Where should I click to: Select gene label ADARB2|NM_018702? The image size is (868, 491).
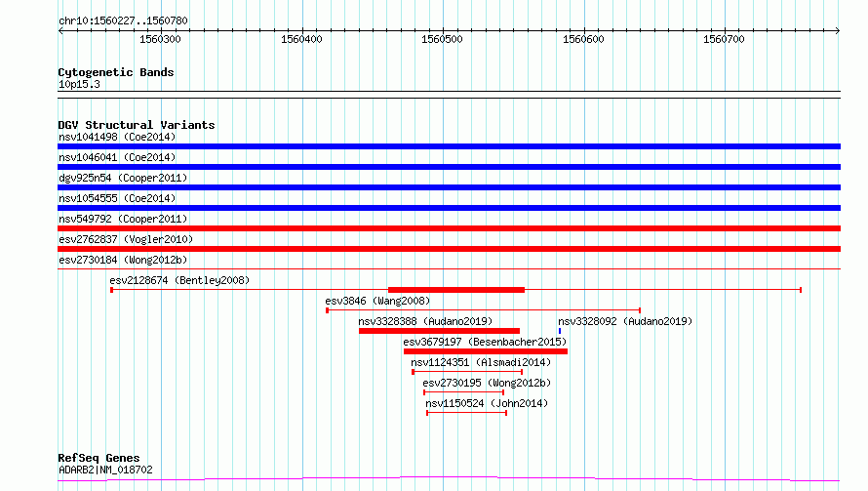point(105,470)
